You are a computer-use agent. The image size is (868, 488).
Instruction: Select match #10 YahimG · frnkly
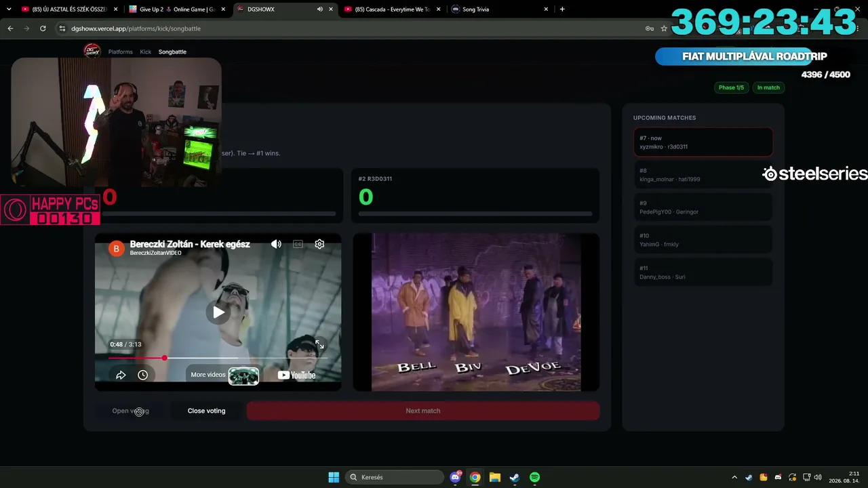703,240
